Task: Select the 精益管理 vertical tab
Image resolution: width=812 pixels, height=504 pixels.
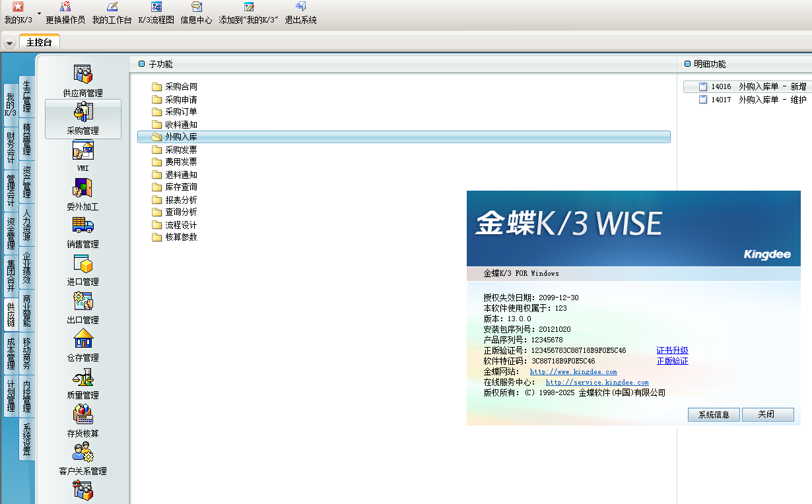Action: point(27,139)
